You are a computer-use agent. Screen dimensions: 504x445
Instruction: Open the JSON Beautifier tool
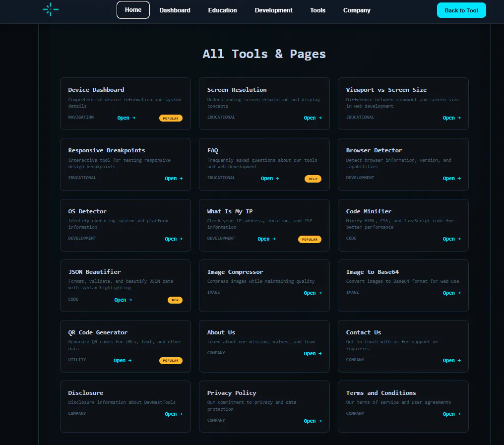pyautogui.click(x=123, y=300)
